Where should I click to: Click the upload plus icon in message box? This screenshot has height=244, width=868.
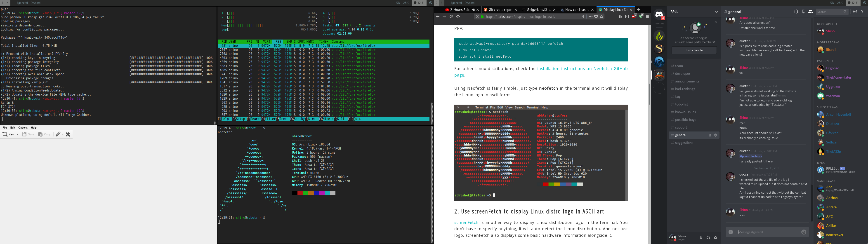731,232
